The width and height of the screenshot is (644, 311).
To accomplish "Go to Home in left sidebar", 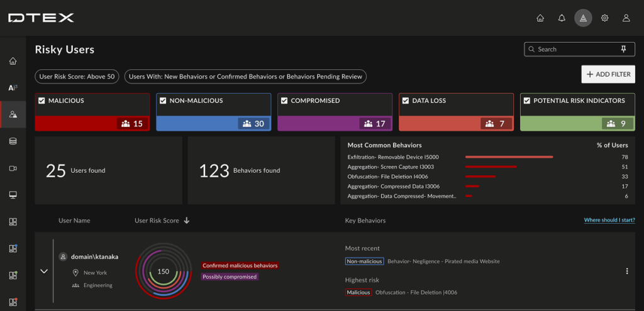I will tap(13, 61).
